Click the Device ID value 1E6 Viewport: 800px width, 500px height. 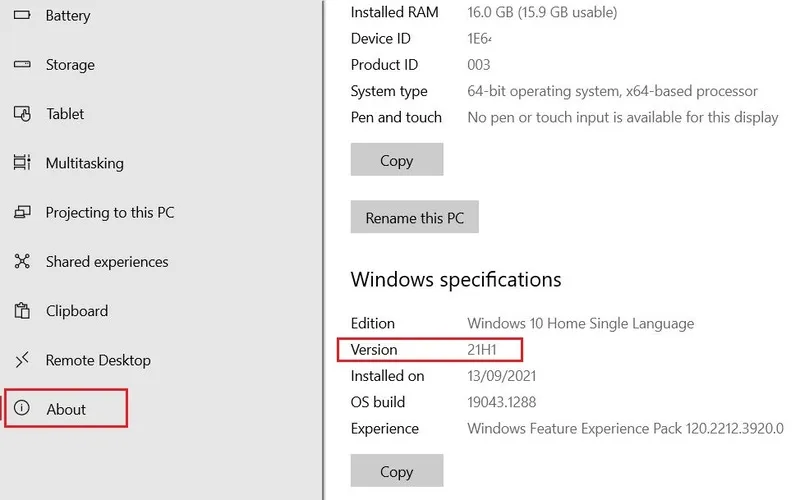pos(479,38)
